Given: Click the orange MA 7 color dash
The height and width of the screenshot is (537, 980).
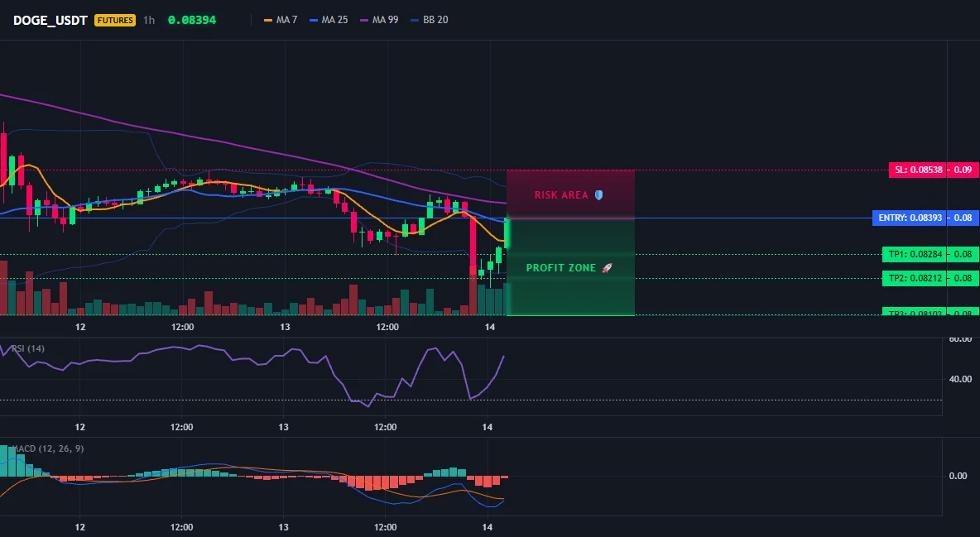Looking at the screenshot, I should pyautogui.click(x=268, y=20).
